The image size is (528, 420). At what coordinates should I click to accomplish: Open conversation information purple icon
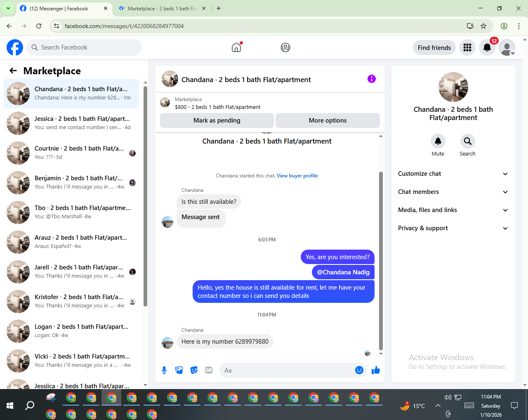[x=372, y=79]
